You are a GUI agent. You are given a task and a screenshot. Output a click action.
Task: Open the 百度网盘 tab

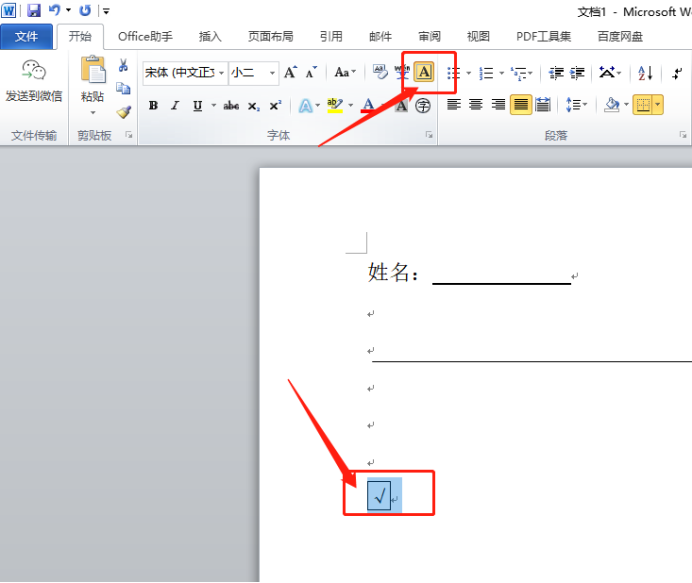pos(620,37)
